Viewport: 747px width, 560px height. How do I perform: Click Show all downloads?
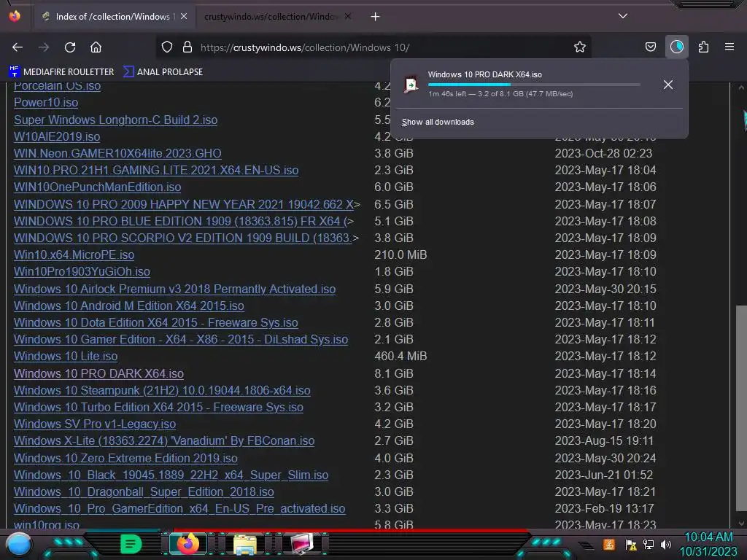[x=438, y=122]
